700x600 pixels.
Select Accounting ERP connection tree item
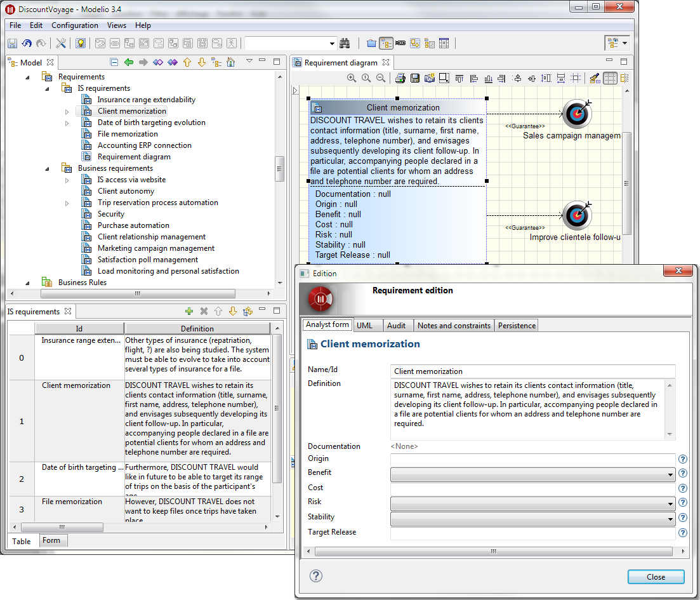click(144, 145)
